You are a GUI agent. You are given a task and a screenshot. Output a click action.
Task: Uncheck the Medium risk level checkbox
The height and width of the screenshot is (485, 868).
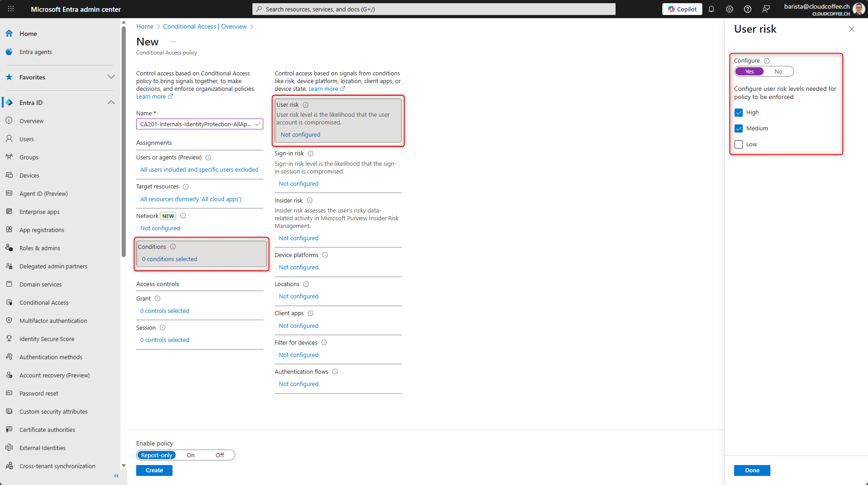pos(739,129)
